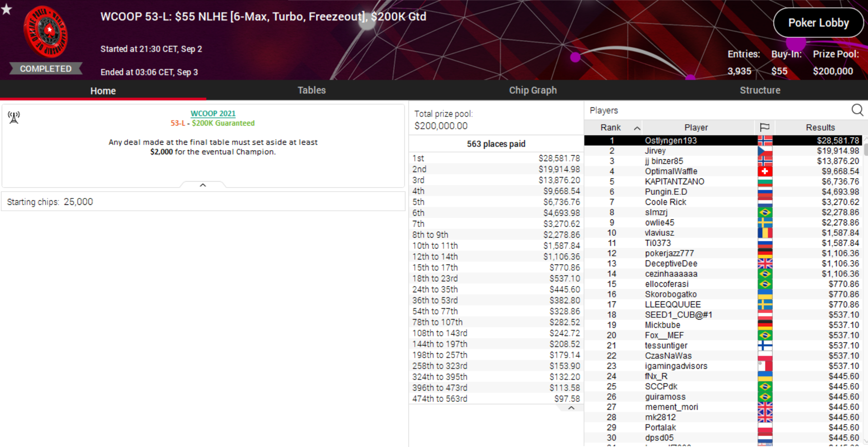Select player Jirvey in rankings
The image size is (868, 447).
(655, 151)
